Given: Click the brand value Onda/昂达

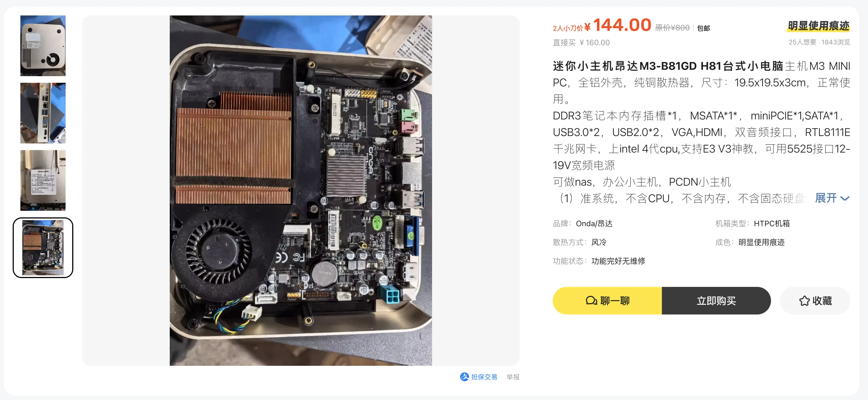Looking at the screenshot, I should point(594,223).
